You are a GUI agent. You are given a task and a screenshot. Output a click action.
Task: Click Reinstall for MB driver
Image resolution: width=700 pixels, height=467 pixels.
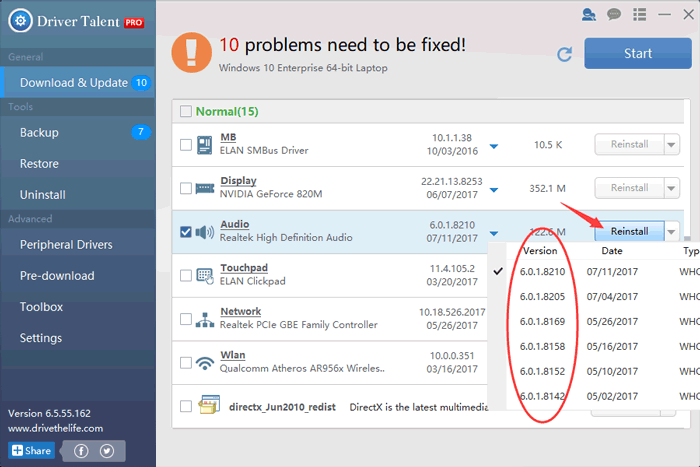tap(629, 145)
